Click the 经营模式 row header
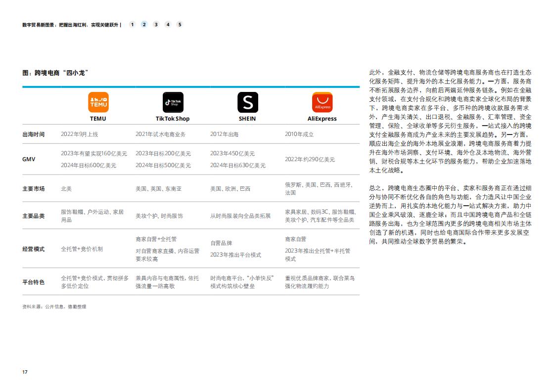This screenshot has width=555, height=392. (x=33, y=249)
